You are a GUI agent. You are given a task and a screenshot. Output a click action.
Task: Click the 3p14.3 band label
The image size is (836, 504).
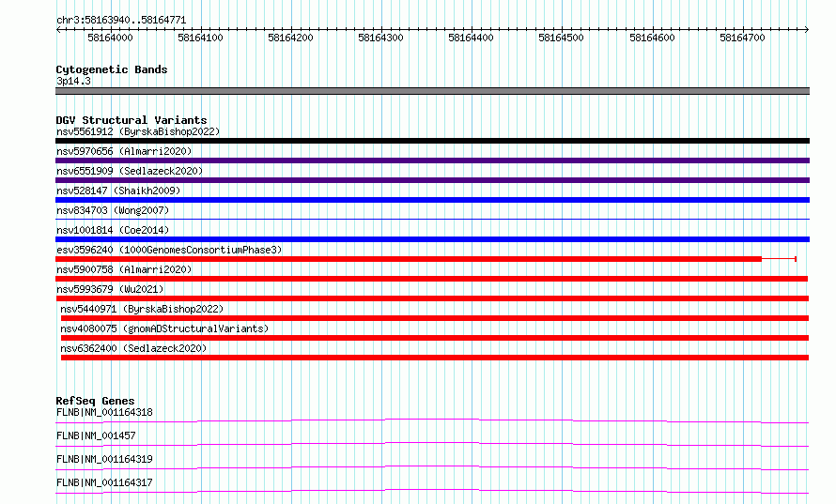click(73, 81)
